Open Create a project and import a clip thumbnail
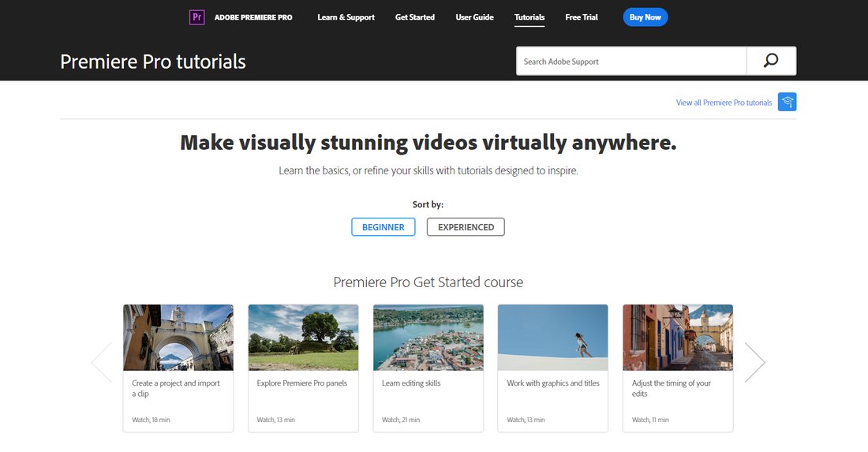The image size is (868, 452). [x=178, y=338]
